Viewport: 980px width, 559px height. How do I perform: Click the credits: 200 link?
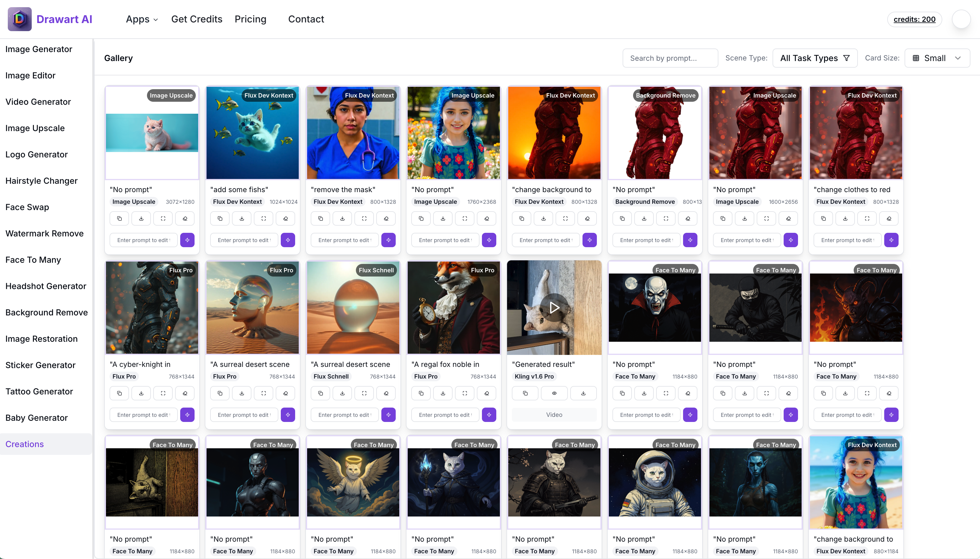click(x=914, y=19)
